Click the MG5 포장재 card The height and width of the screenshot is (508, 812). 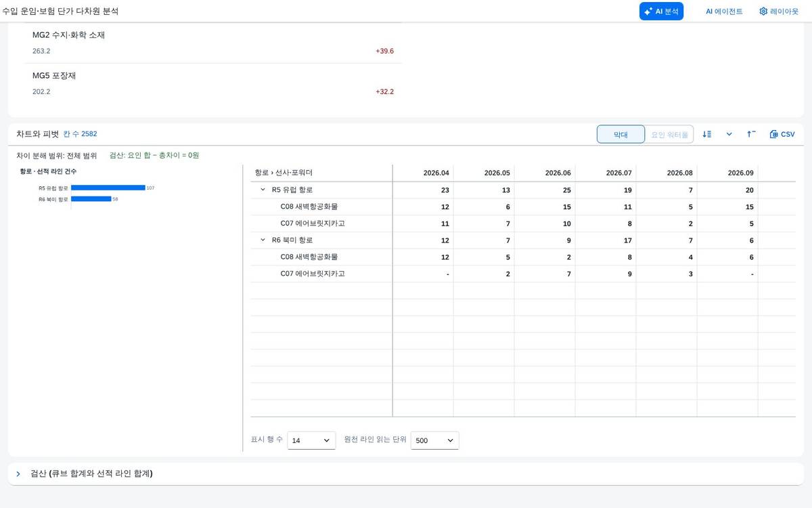(213, 83)
